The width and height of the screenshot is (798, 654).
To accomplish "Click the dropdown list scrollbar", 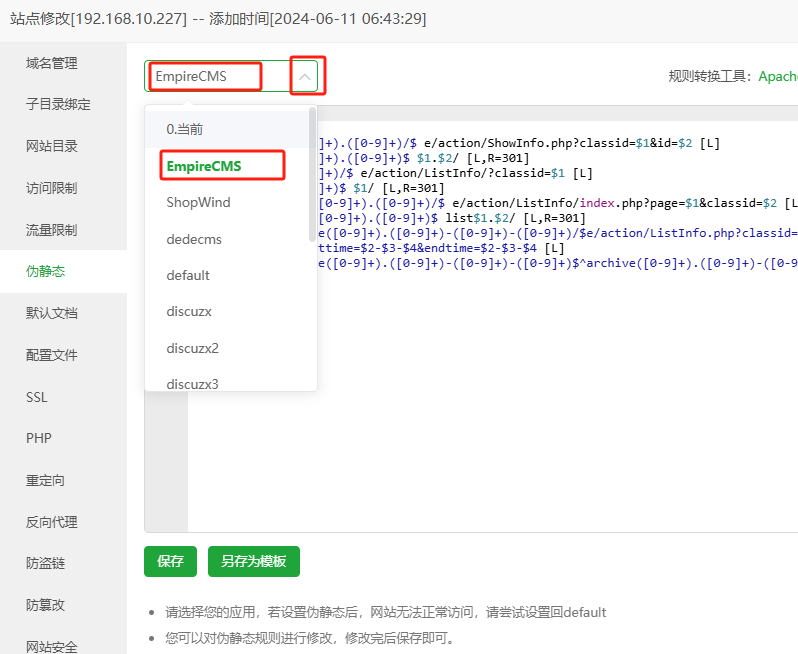I will point(312,174).
